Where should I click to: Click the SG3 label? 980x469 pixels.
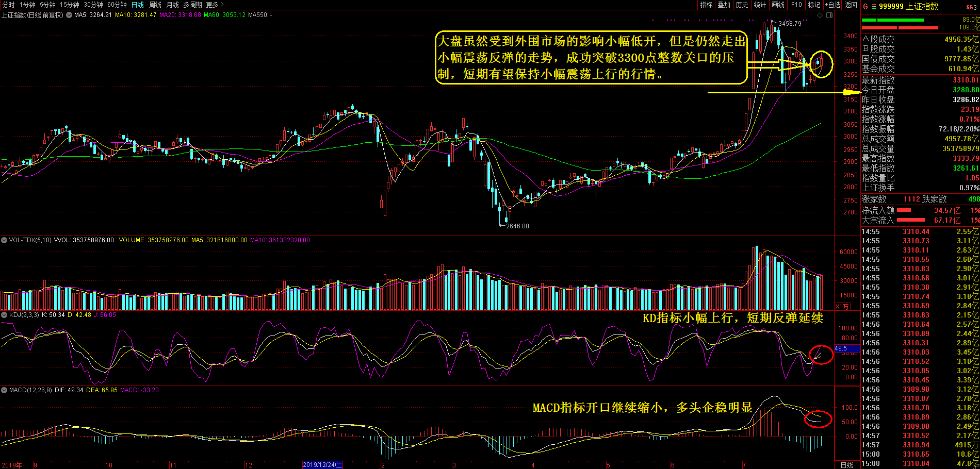pos(972,7)
